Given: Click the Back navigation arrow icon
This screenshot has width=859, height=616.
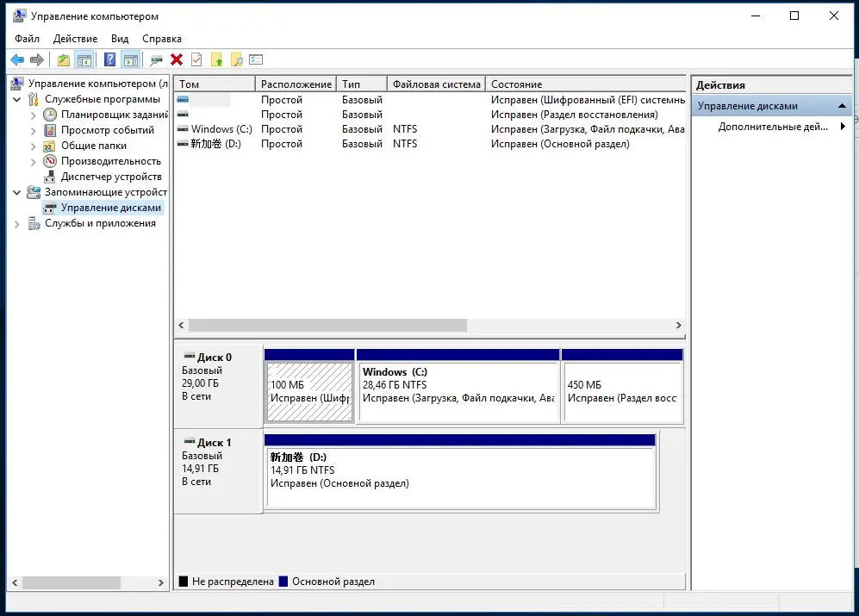Looking at the screenshot, I should [18, 59].
